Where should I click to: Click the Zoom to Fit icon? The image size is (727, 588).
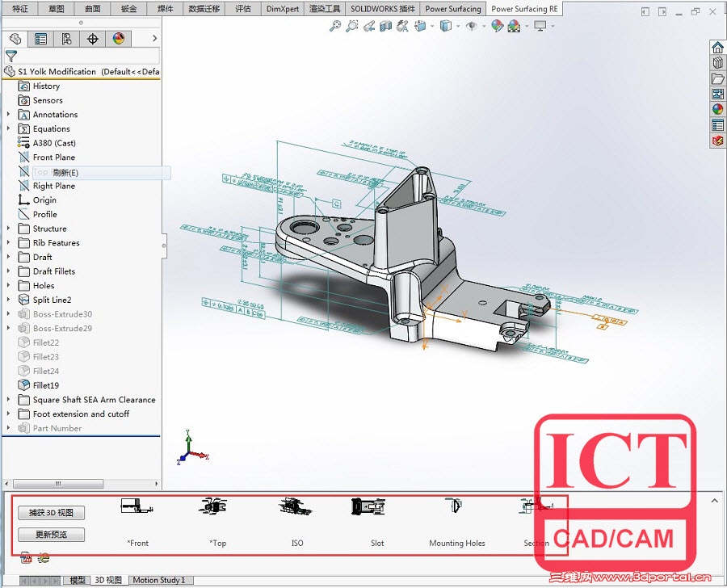[334, 26]
